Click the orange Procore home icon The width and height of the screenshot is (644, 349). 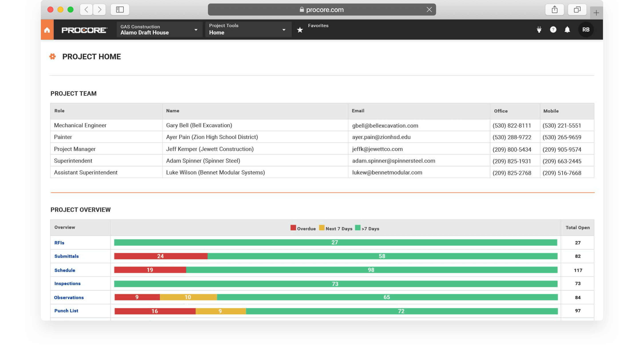[x=47, y=30]
